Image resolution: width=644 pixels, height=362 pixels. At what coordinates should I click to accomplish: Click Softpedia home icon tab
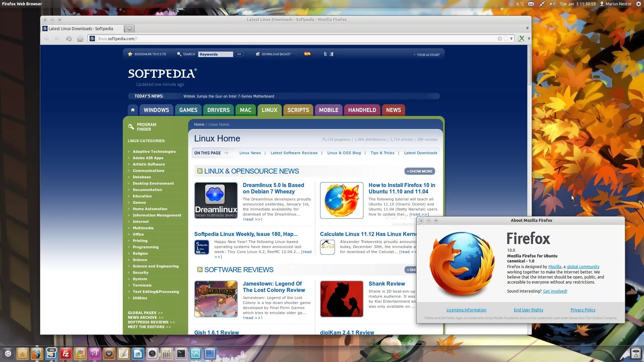133,110
